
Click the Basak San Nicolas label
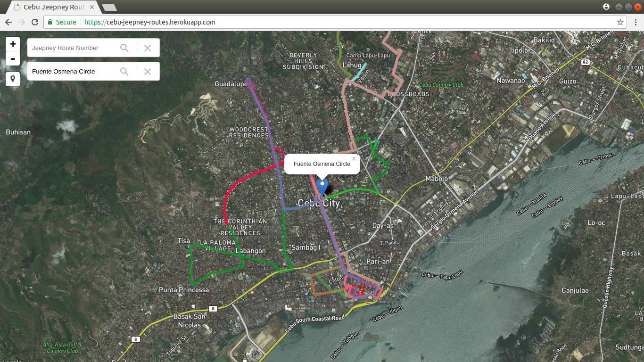tap(190, 321)
